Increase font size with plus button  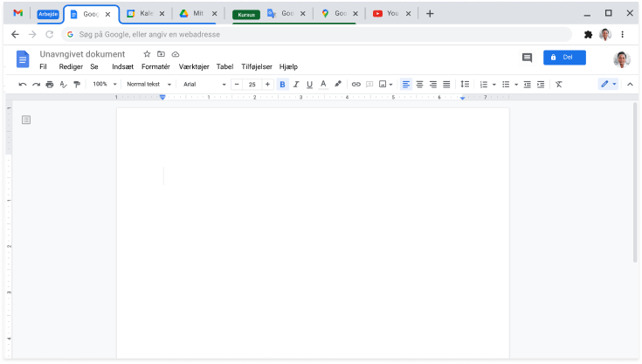(x=267, y=85)
